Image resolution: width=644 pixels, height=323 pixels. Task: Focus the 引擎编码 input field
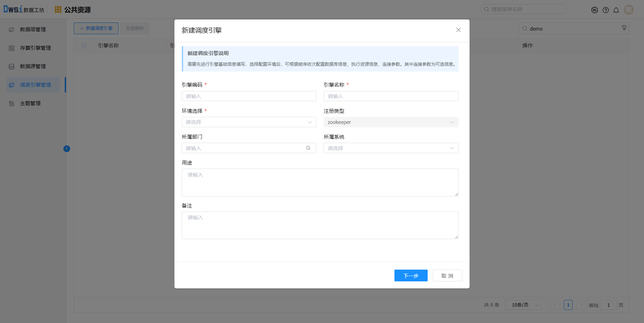tap(249, 96)
